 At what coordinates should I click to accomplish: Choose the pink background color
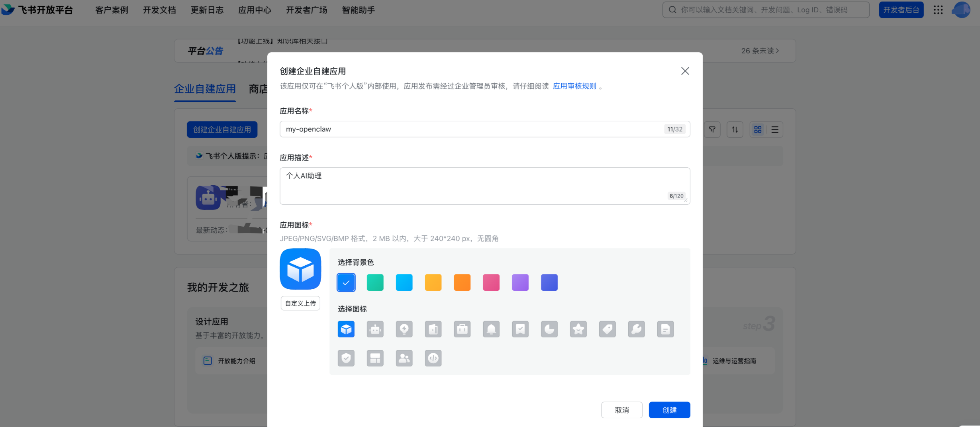(x=491, y=282)
